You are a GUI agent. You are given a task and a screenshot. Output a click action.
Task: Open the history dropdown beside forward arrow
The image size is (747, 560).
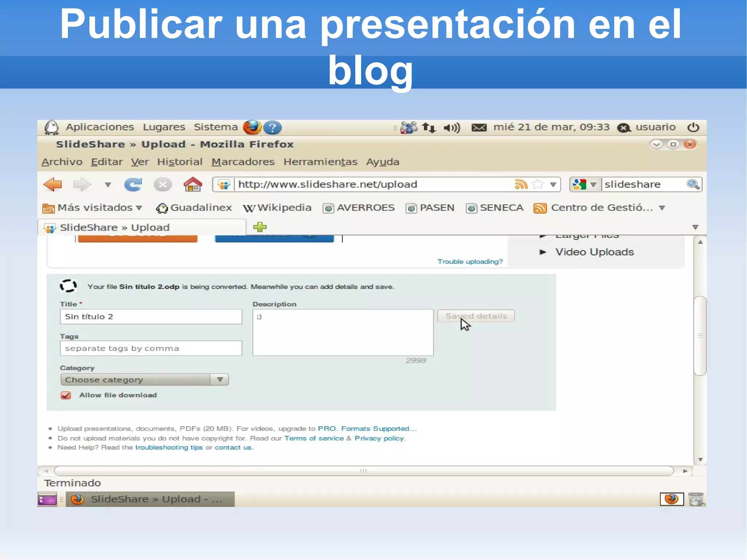pos(108,185)
